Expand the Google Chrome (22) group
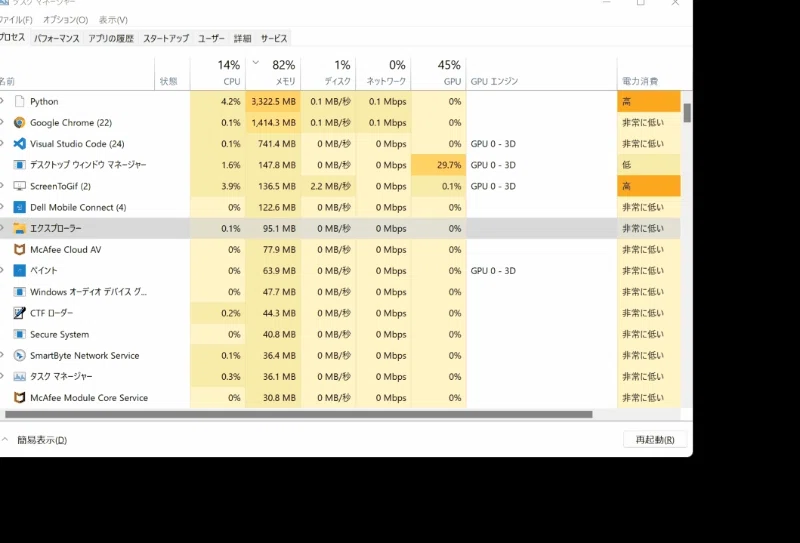The image size is (800, 543). click(x=2, y=122)
